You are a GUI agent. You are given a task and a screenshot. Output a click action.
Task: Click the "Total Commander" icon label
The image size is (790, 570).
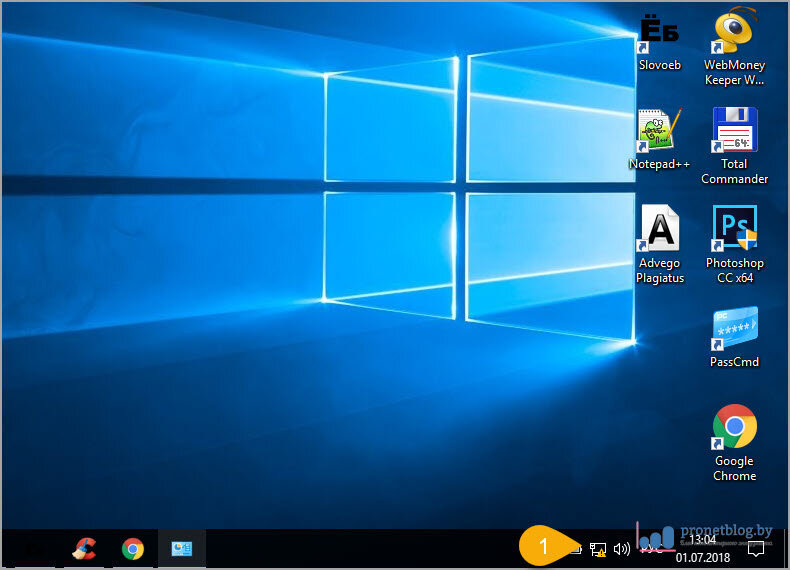click(x=735, y=171)
